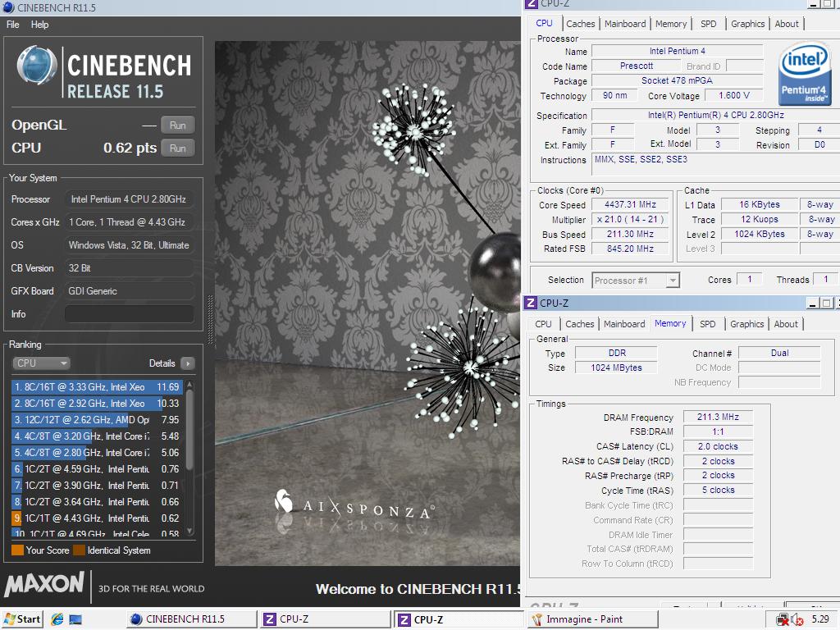Select ranking entry 4C/8T @ 3.20 GHz

pyautogui.click(x=97, y=436)
